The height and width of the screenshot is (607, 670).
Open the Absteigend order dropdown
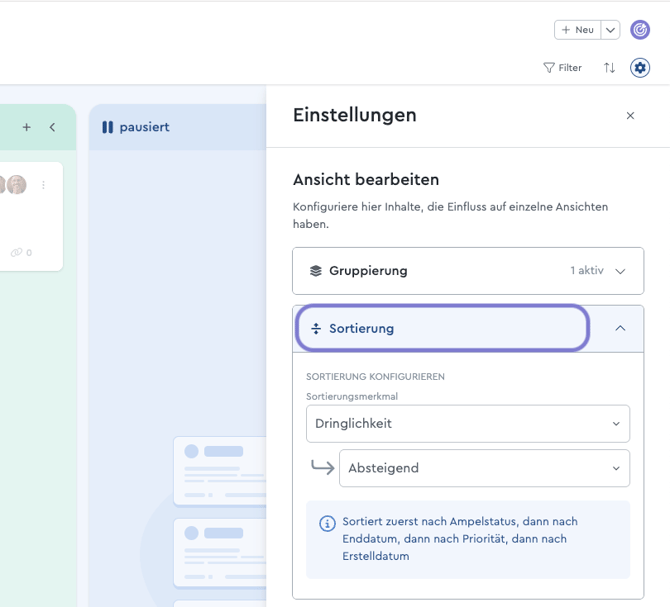484,468
